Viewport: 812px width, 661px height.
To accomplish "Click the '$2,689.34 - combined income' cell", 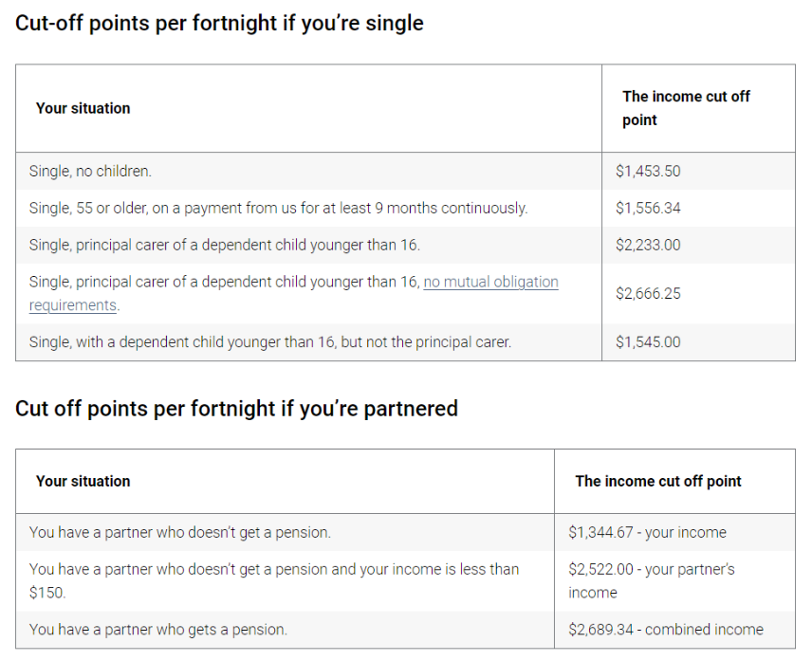I will (674, 630).
